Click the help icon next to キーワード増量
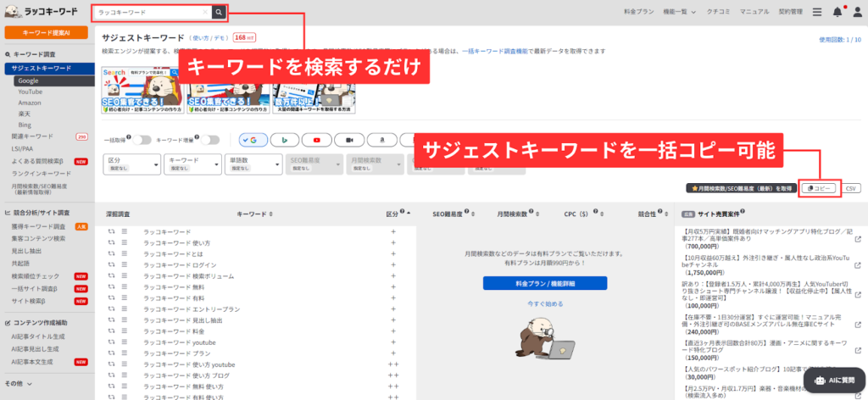The width and height of the screenshot is (868, 400). coord(198,138)
